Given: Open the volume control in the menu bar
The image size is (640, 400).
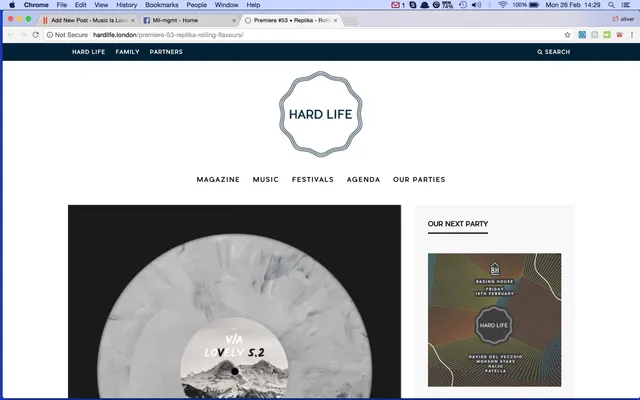Looking at the screenshot, I should tap(476, 5).
